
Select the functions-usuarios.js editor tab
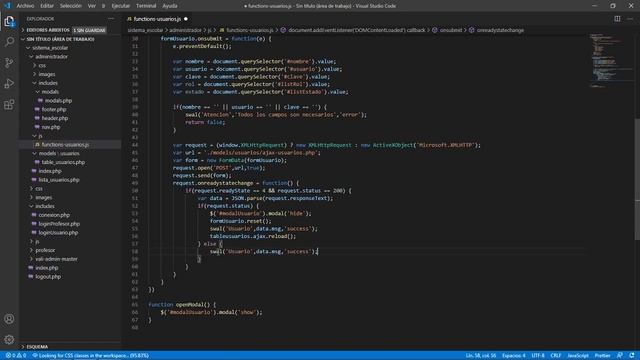(x=157, y=19)
